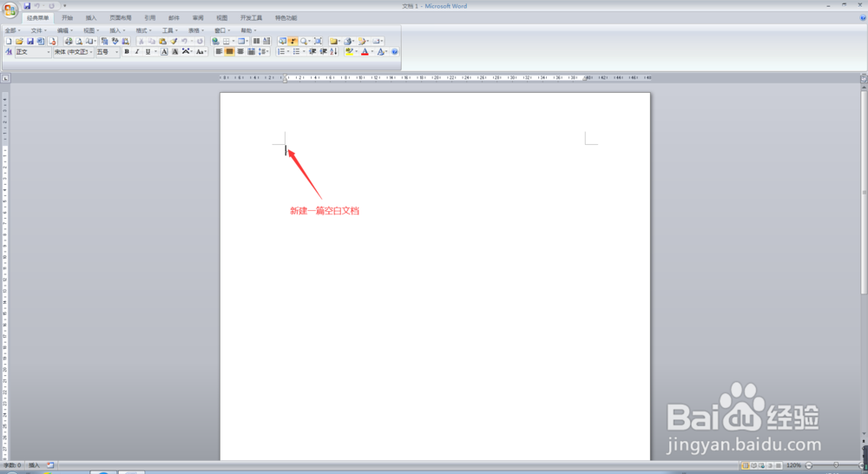Toggle the highlighted Center alignment button
This screenshot has height=474, width=868.
click(x=229, y=51)
